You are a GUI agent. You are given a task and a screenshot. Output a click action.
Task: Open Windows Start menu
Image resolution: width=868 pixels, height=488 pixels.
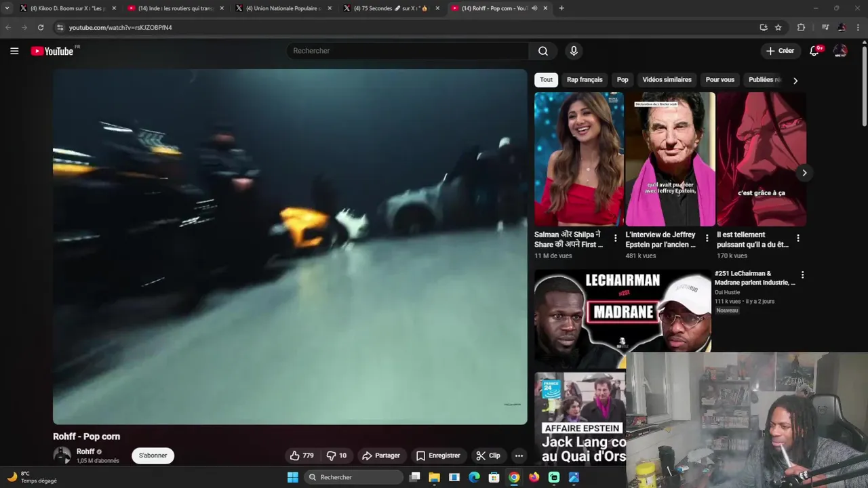coord(293,477)
